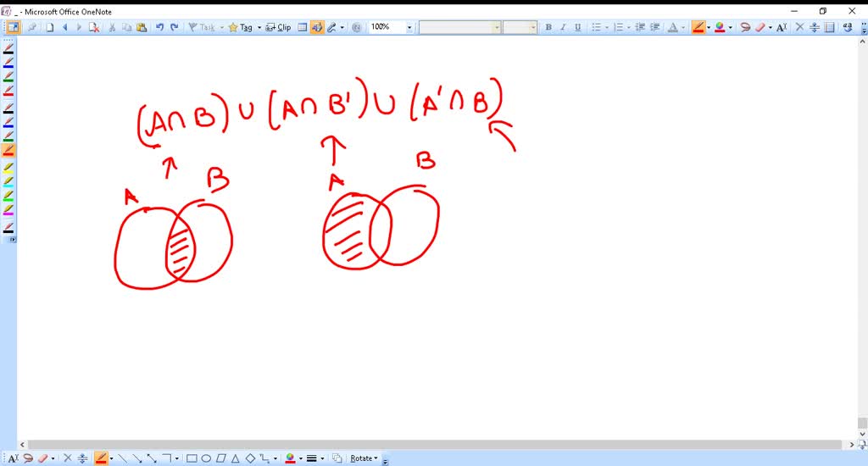Click the Delete X icon in top toolbar
Screen dimensions: 868x466
tap(799, 27)
